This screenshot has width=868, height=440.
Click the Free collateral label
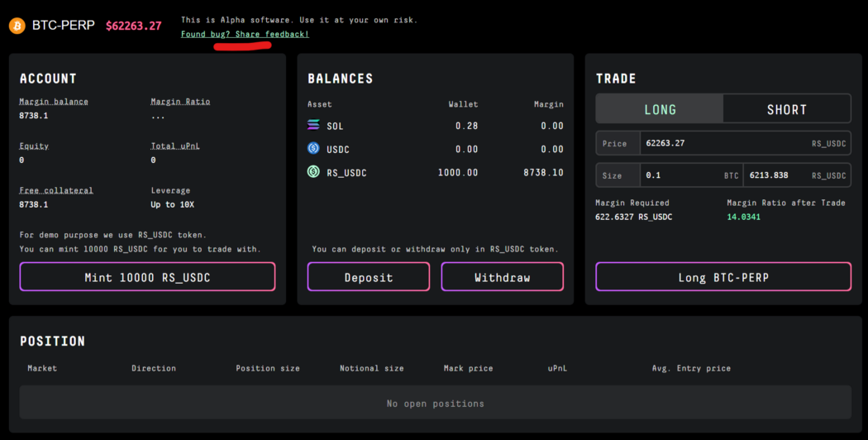[56, 190]
